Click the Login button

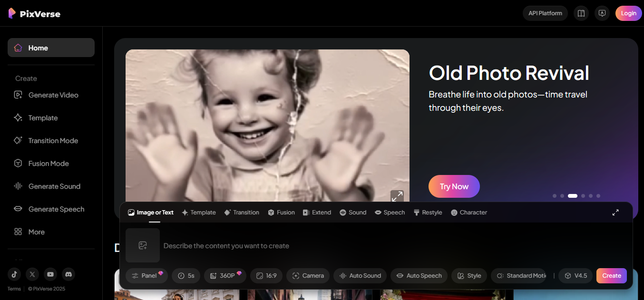click(628, 13)
